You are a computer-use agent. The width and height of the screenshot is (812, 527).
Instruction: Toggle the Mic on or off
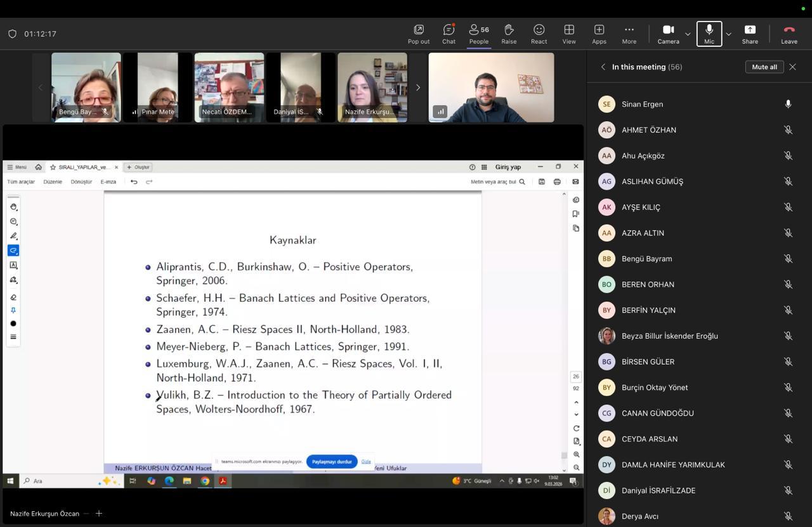coord(709,34)
